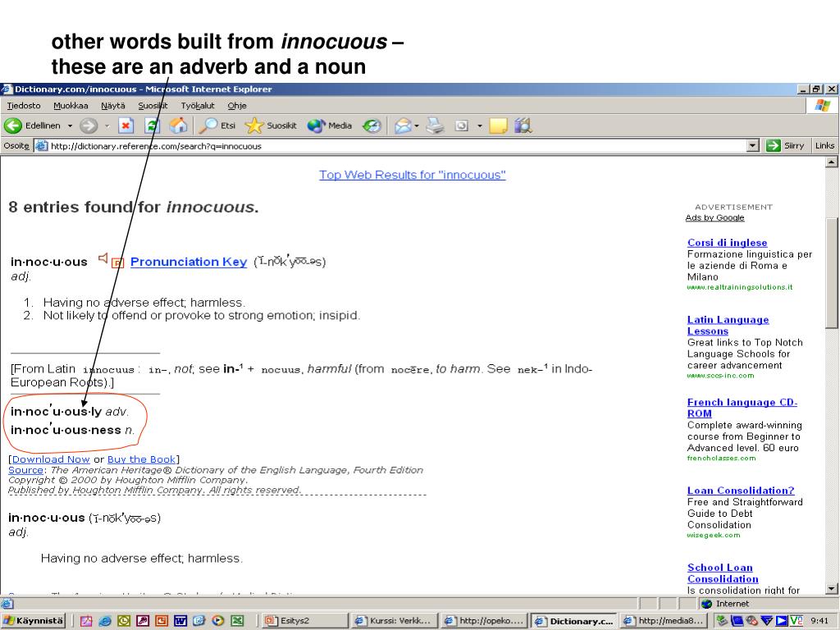Viewport: 840px width, 630px height.
Task: Click the vertical scrollbar thumb
Action: click(x=832, y=273)
